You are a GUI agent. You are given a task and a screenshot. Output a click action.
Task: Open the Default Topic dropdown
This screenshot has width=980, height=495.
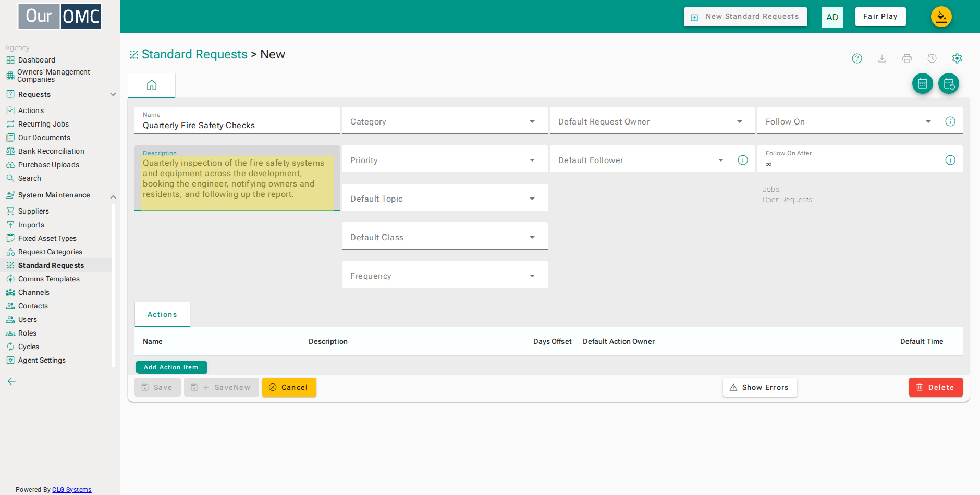[445, 198]
